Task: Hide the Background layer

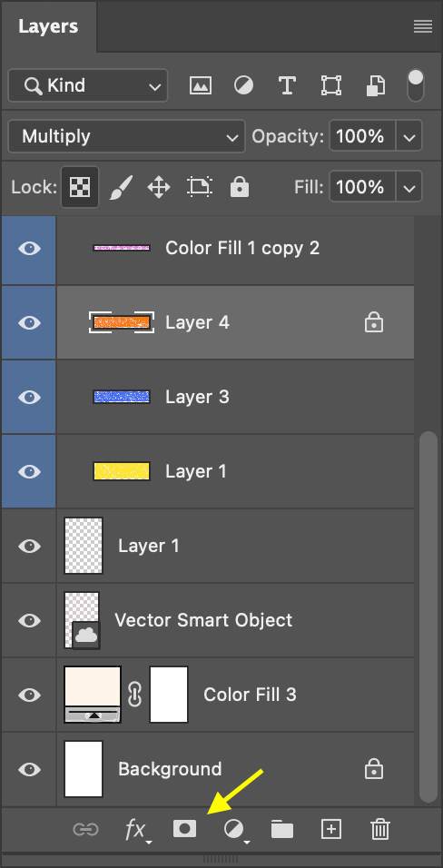Action: (29, 769)
